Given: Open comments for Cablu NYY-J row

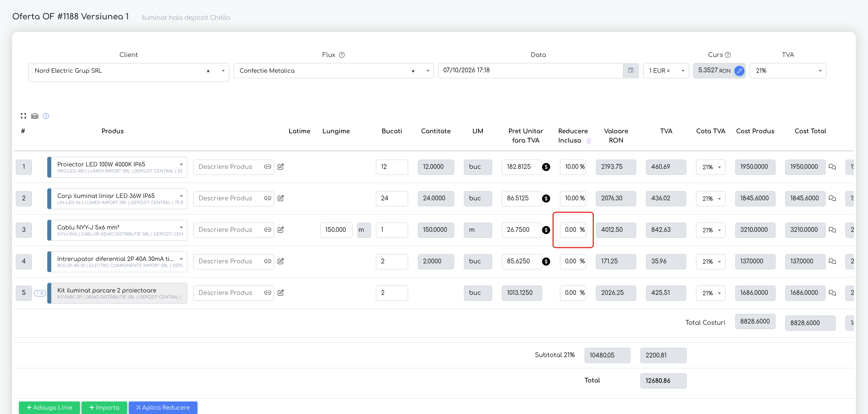Looking at the screenshot, I should point(832,230).
